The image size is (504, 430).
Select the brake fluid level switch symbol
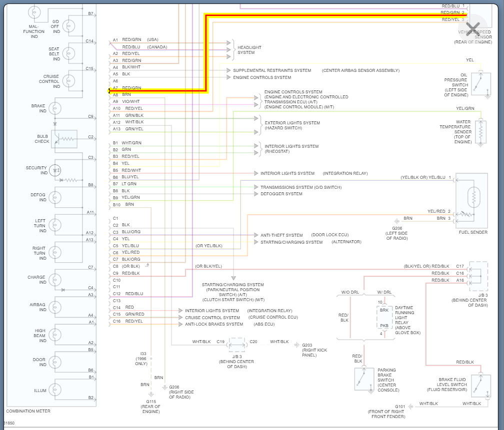[x=481, y=386]
